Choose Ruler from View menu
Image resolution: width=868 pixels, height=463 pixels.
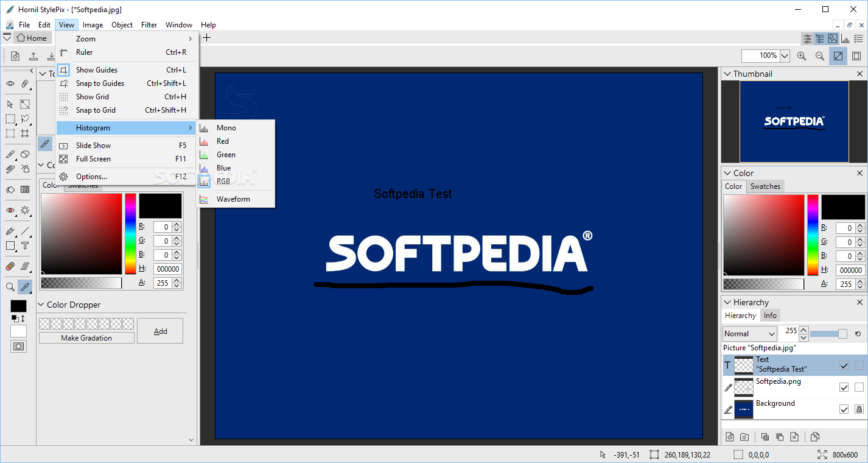point(127,52)
